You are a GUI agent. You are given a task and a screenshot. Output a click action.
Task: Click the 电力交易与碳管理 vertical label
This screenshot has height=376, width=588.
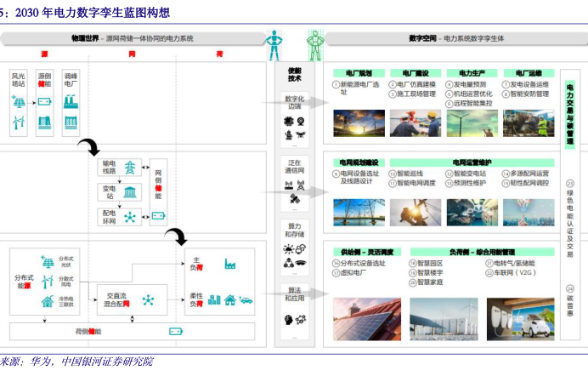(x=570, y=114)
